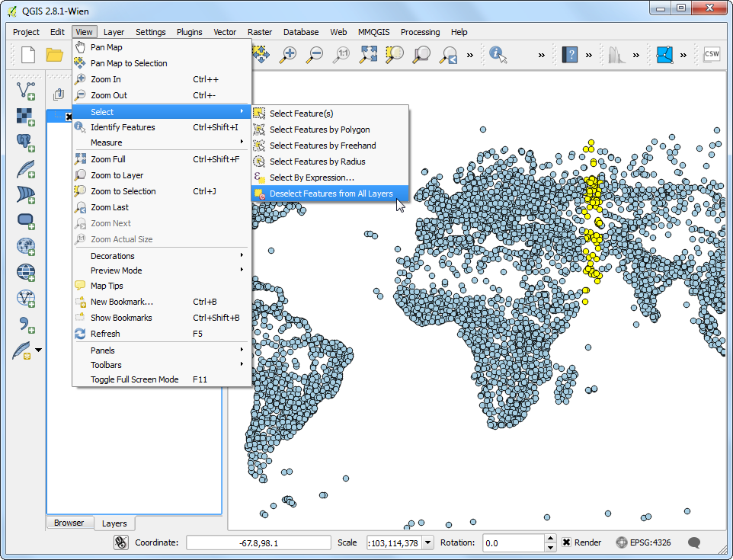Click the Identify Features toolbar icon
This screenshot has width=733, height=560.
click(499, 54)
